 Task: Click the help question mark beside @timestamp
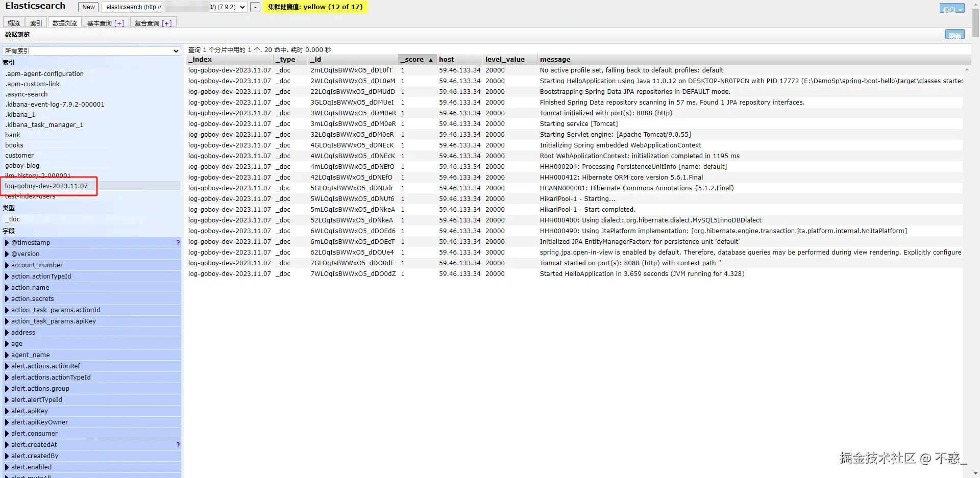tap(178, 243)
